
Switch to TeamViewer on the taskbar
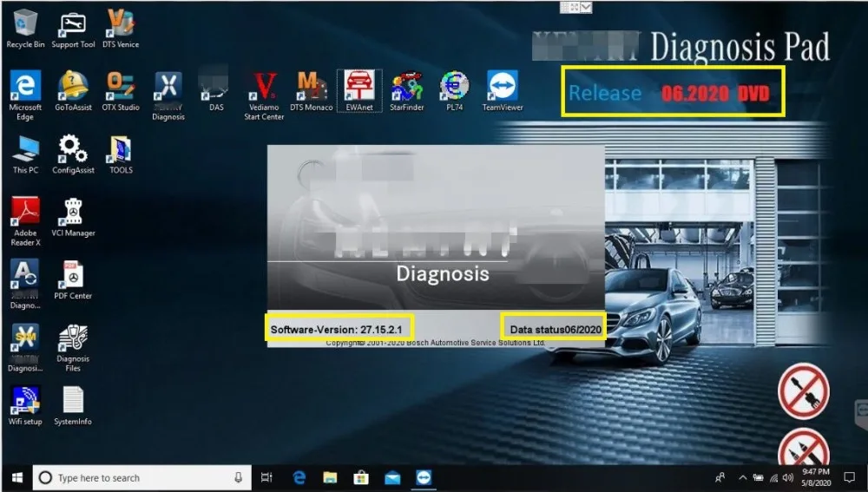pos(424,477)
